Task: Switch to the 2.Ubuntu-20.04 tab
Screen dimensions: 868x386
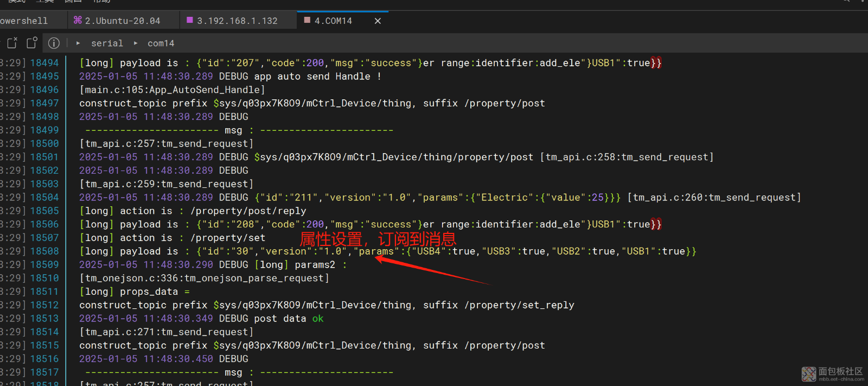Action: coord(123,21)
